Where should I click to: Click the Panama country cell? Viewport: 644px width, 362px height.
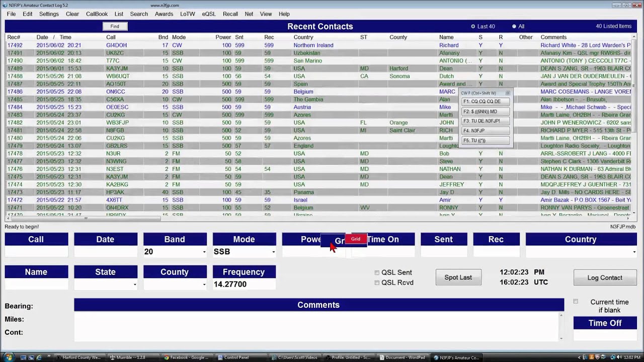[x=303, y=192]
